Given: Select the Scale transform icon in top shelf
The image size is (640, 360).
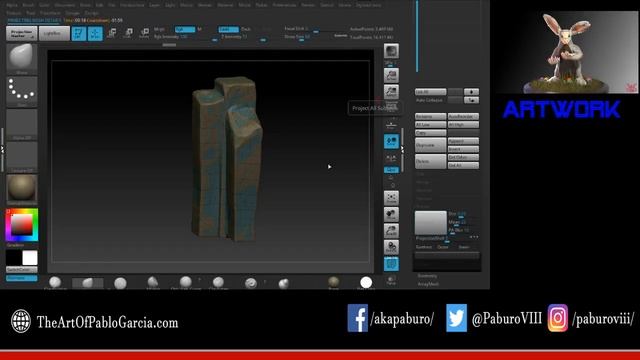Looking at the screenshot, I should [128, 33].
